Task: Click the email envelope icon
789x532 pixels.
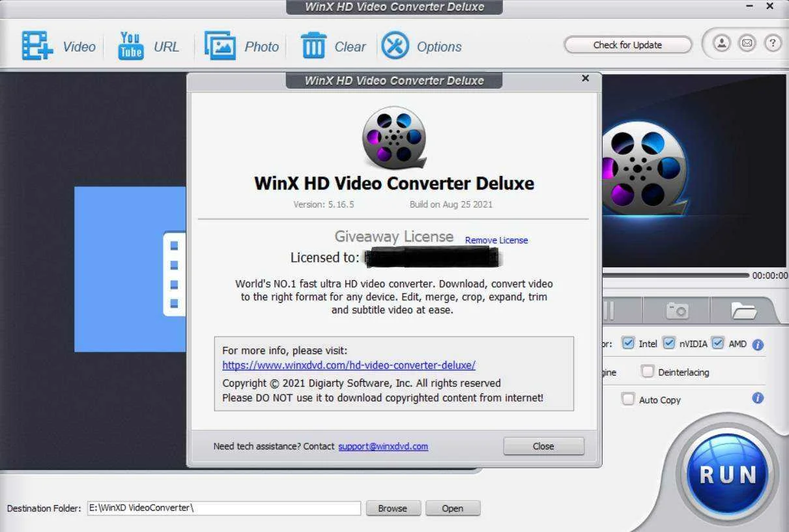Action: [x=747, y=44]
